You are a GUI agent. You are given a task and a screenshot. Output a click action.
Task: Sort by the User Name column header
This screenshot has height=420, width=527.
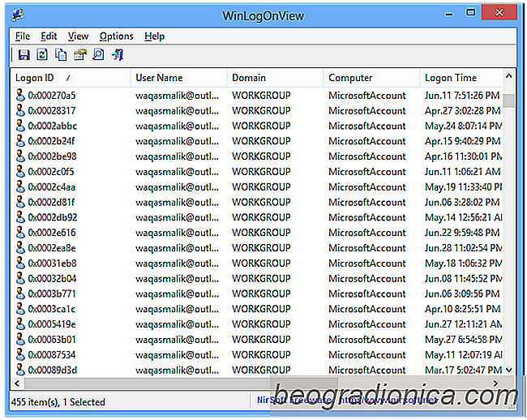click(179, 78)
